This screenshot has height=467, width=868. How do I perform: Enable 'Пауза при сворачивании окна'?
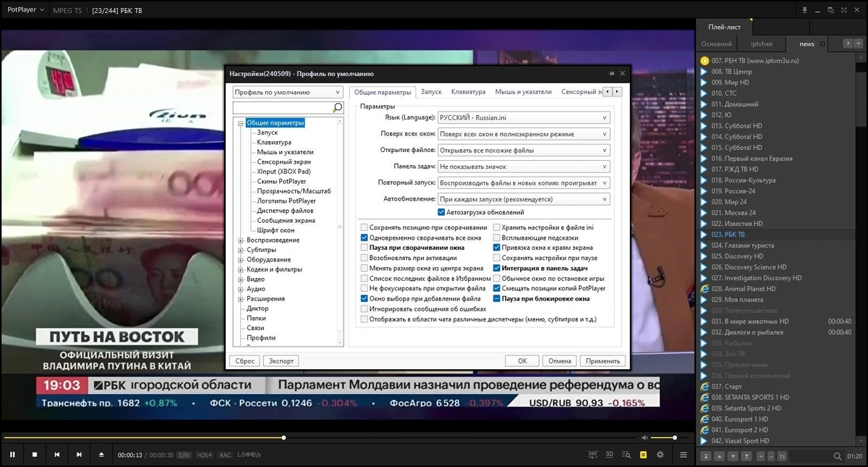pyautogui.click(x=365, y=248)
